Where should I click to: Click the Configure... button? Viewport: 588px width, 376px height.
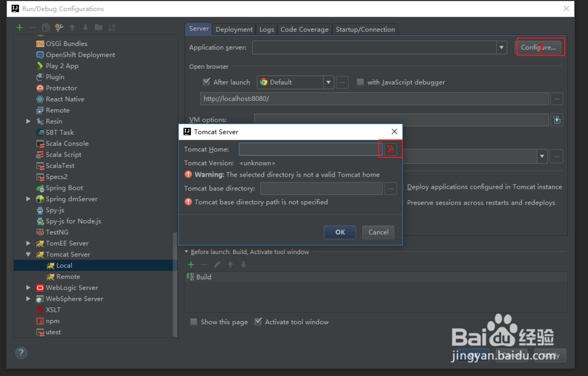coord(538,47)
